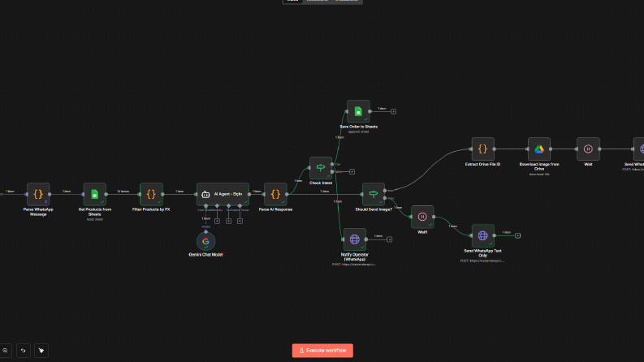Select the Wait node after Drive download
This screenshot has height=362, width=644.
pos(588,149)
